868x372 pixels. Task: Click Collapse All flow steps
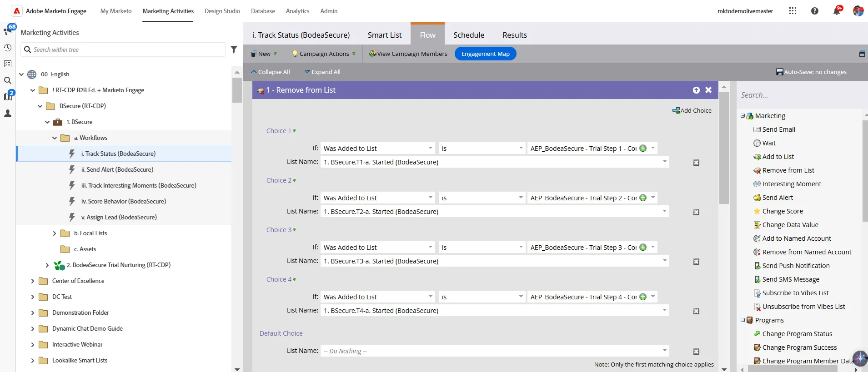[x=271, y=72]
